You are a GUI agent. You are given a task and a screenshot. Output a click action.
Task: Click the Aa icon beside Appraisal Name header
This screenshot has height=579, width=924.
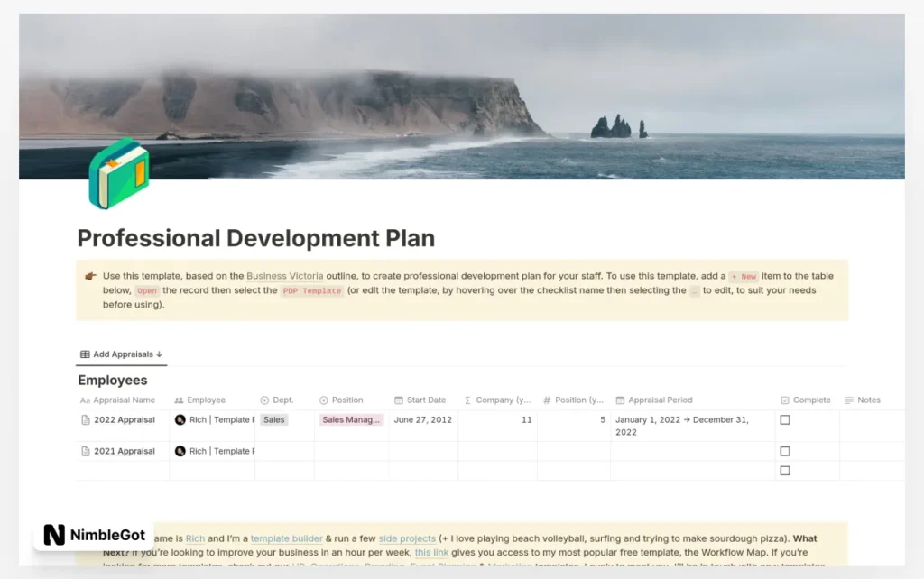85,400
